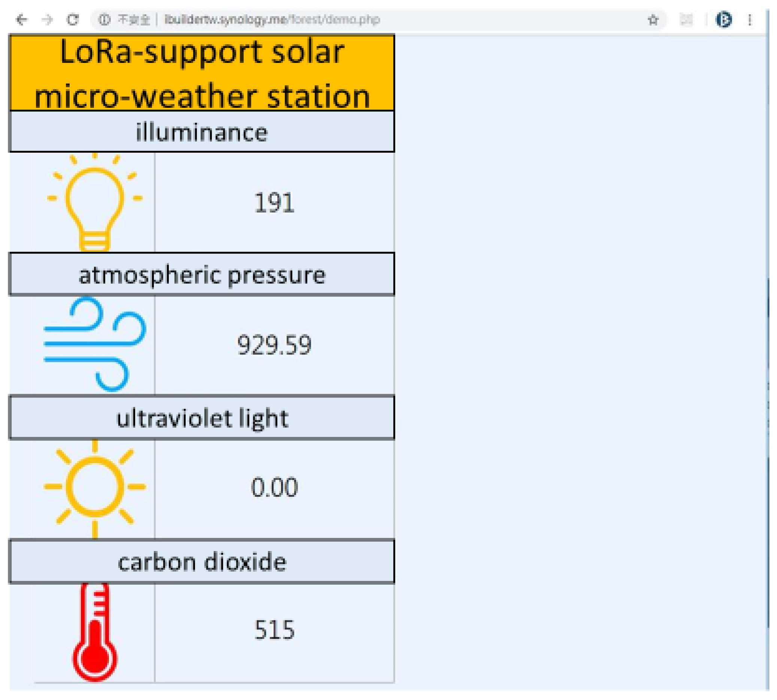777x700 pixels.
Task: Reload the current page
Action: click(x=73, y=19)
